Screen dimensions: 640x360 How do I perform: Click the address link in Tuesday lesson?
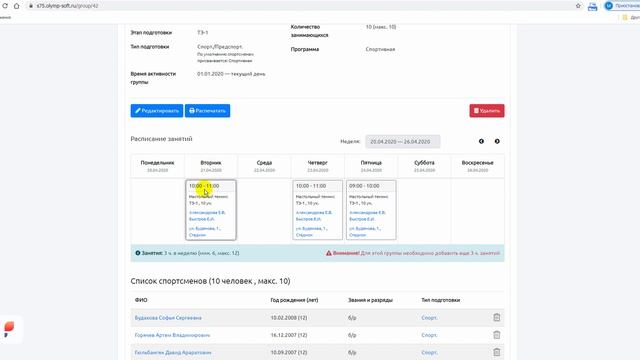pyautogui.click(x=204, y=231)
